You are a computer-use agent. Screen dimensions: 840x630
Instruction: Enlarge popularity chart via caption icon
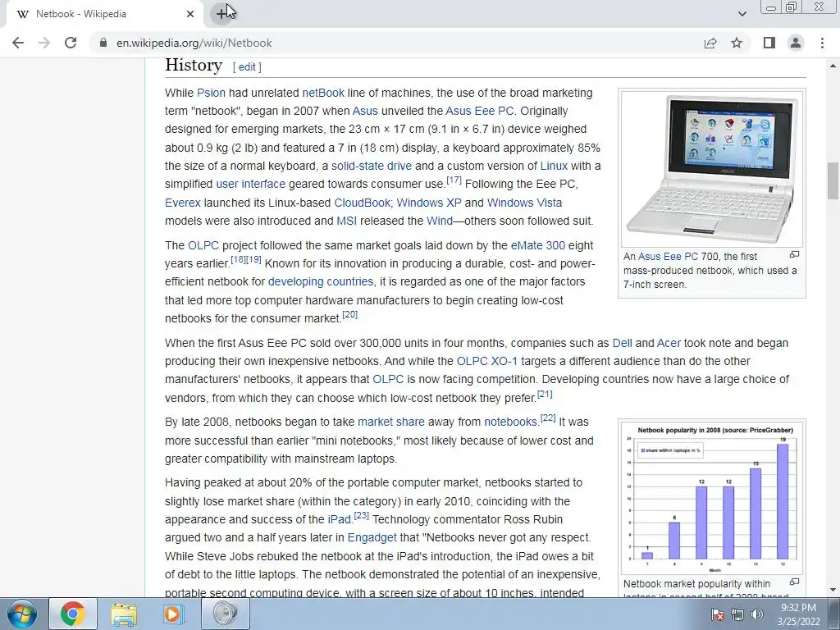pyautogui.click(x=794, y=582)
